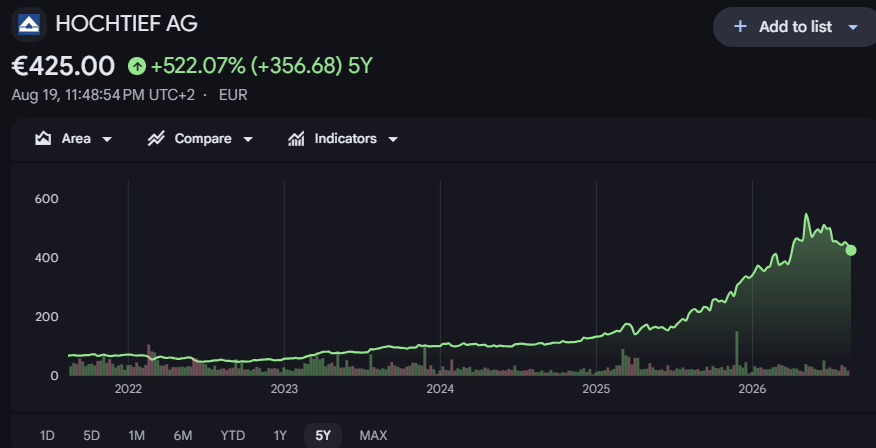
Task: Choose the 1Y time range
Action: coord(280,436)
